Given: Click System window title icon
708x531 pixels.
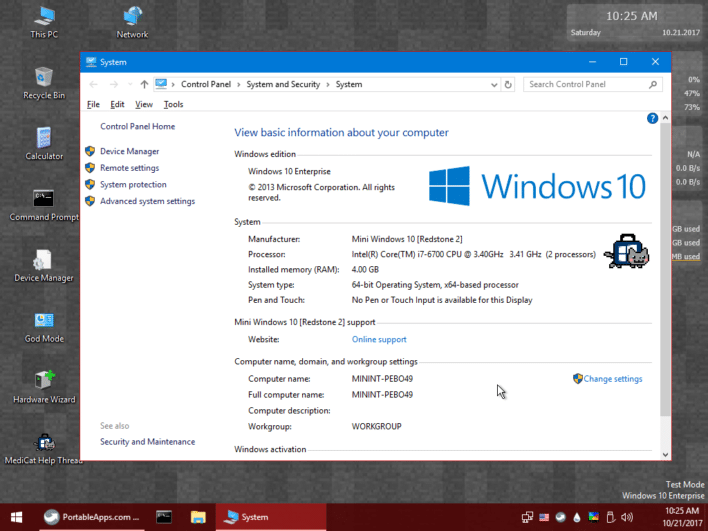Looking at the screenshot, I should (x=91, y=62).
